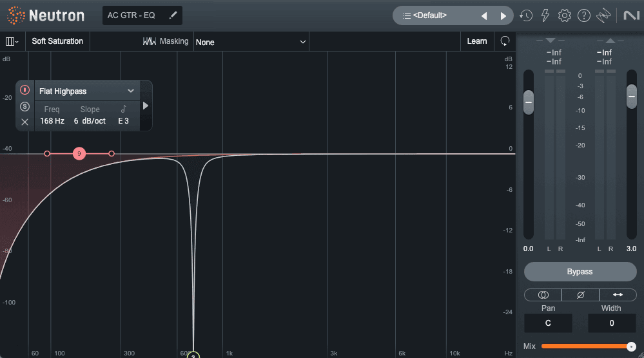
Task: Click the Masking waveform icon
Action: pos(149,41)
